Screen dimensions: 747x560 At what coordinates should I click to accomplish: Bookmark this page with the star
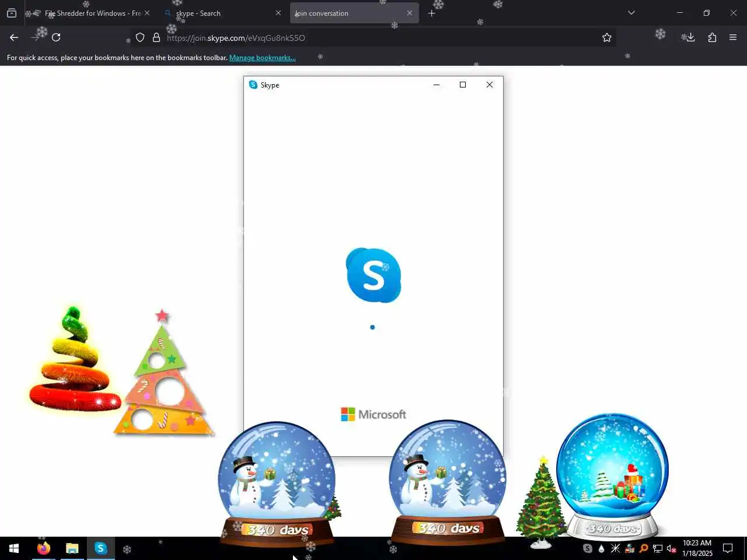click(607, 37)
